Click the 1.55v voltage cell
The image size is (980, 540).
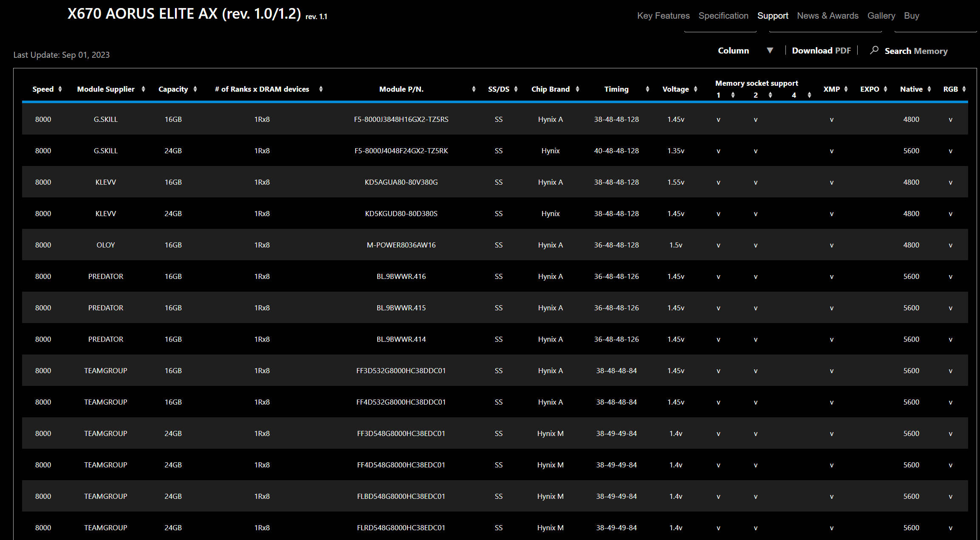click(676, 182)
